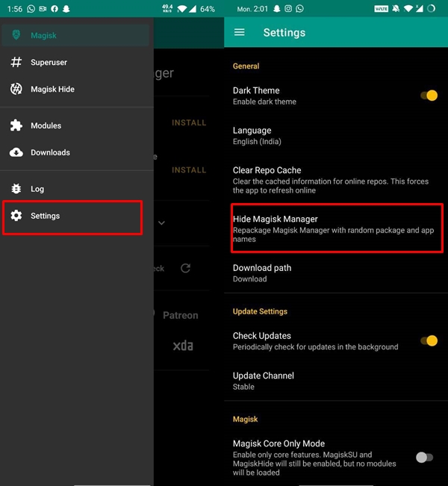Tap the English (India) value
The width and height of the screenshot is (448, 486).
click(257, 142)
